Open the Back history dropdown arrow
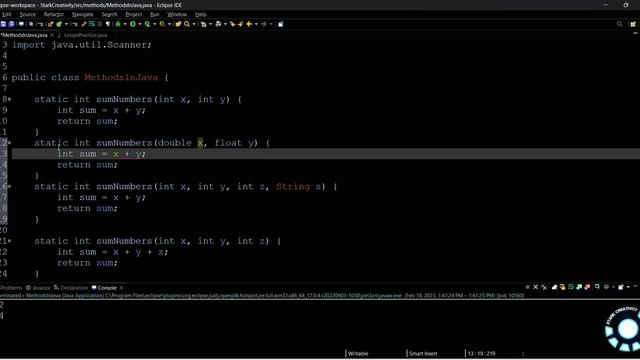This screenshot has width=640, height=360. coord(256,24)
